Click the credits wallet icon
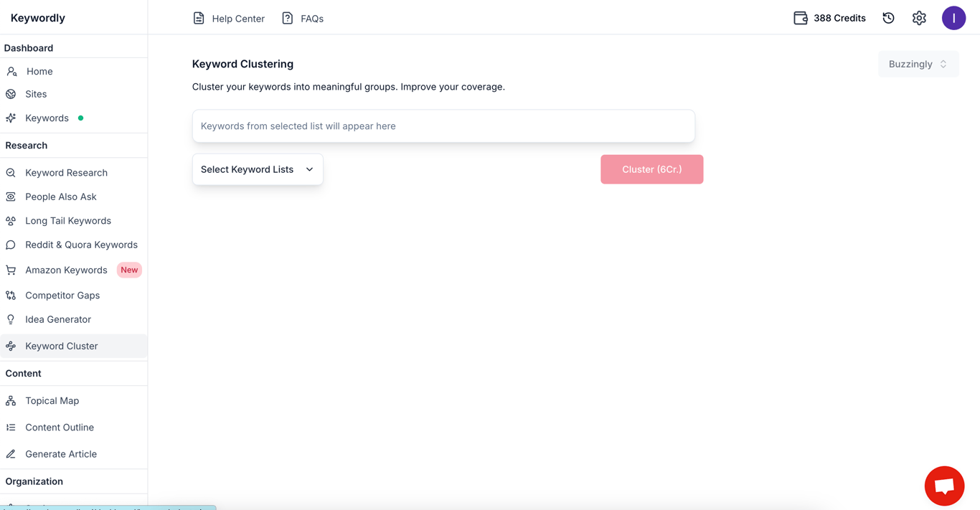The image size is (980, 510). pyautogui.click(x=801, y=18)
